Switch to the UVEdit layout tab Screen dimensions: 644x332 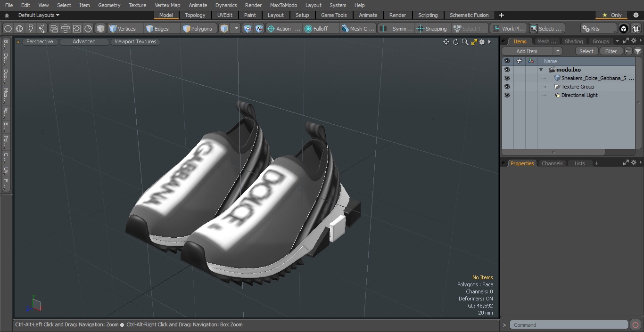tap(225, 15)
